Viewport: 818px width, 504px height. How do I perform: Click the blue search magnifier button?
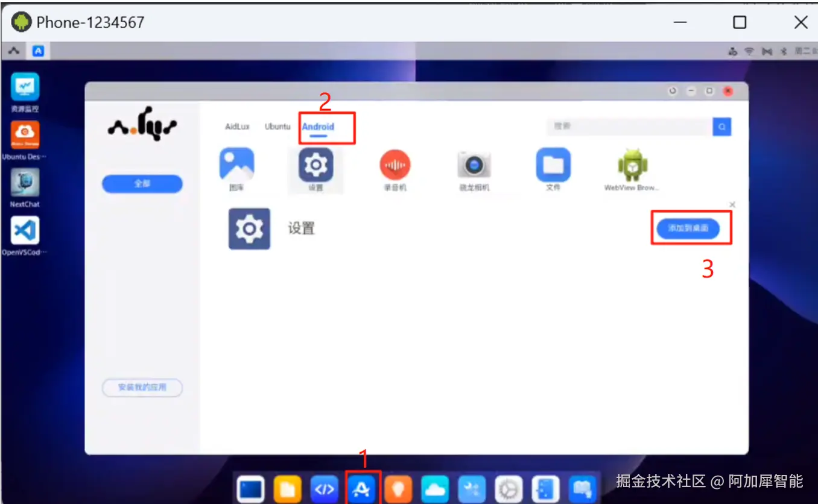(721, 127)
